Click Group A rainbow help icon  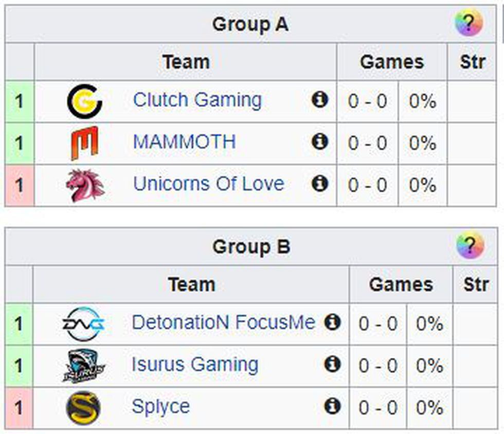pyautogui.click(x=469, y=23)
